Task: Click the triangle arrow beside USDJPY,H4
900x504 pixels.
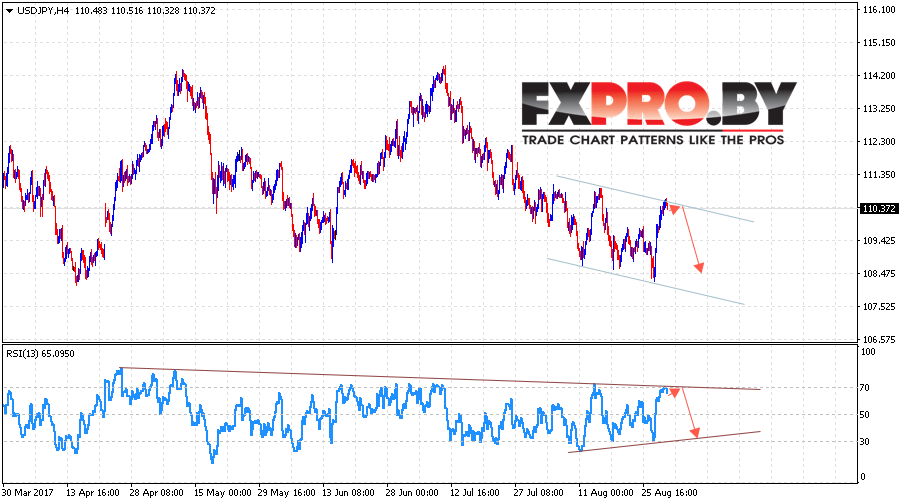Action: 9,10
